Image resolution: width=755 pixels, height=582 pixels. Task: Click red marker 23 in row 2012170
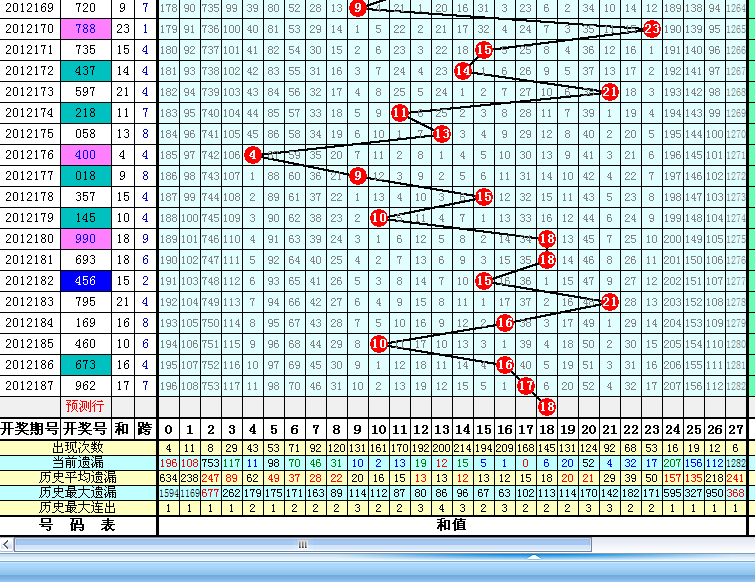(651, 29)
